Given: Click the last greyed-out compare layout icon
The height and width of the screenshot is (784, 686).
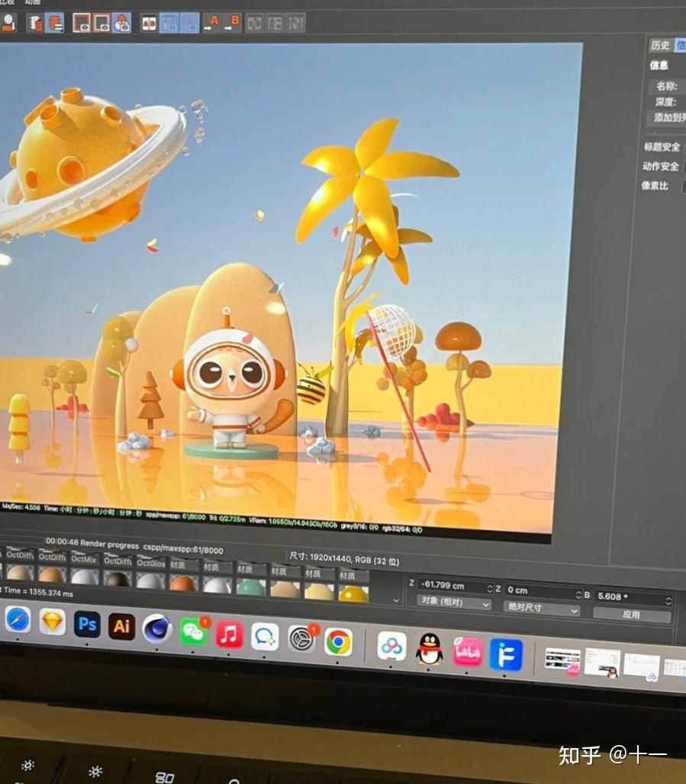Looking at the screenshot, I should coord(296,24).
